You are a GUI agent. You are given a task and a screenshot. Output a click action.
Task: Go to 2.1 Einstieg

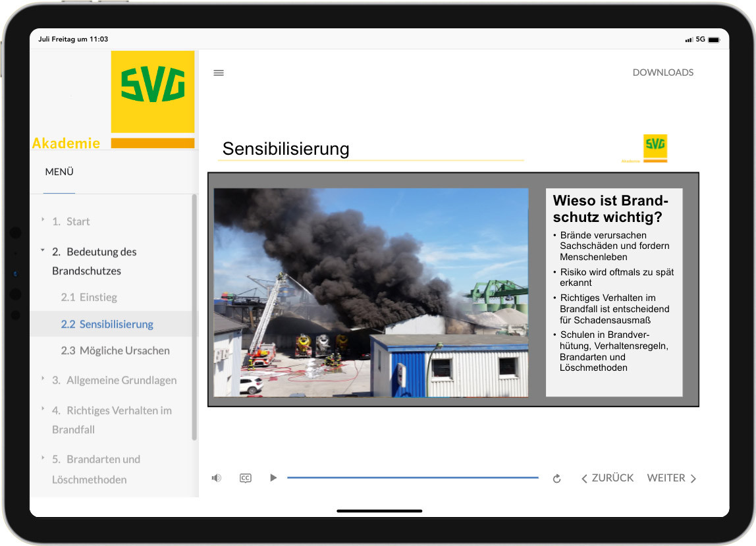point(89,297)
